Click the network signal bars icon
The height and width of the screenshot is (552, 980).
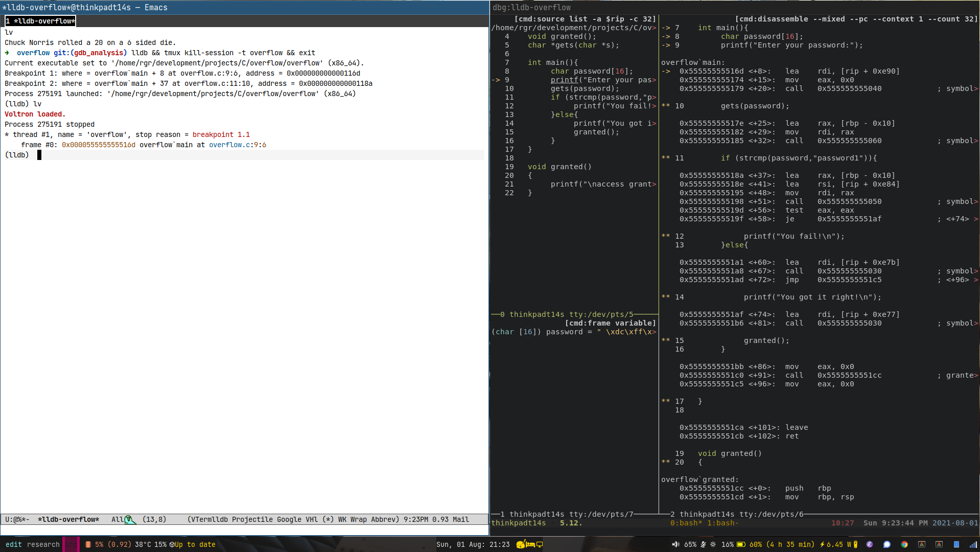pyautogui.click(x=973, y=544)
